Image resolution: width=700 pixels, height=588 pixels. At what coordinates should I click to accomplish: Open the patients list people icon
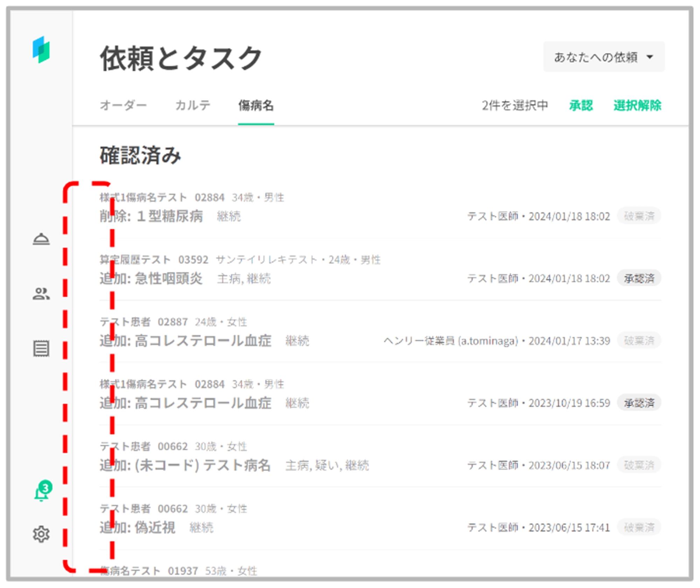[x=41, y=294]
